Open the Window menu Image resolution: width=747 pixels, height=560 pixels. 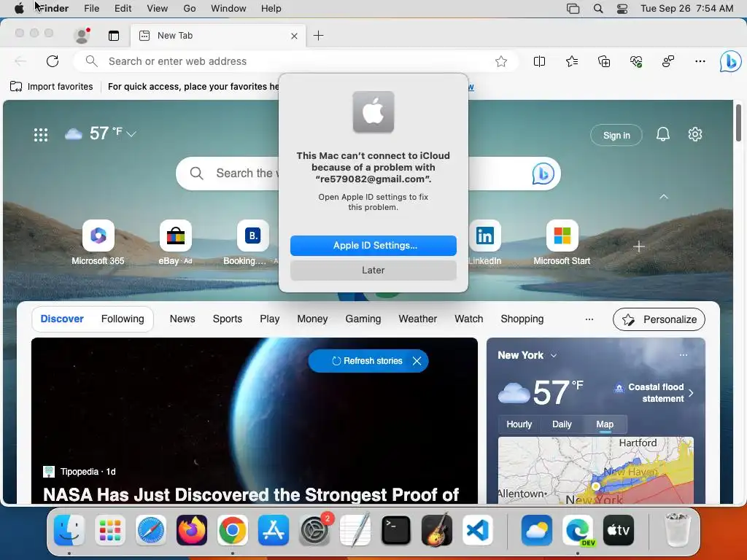pyautogui.click(x=228, y=9)
